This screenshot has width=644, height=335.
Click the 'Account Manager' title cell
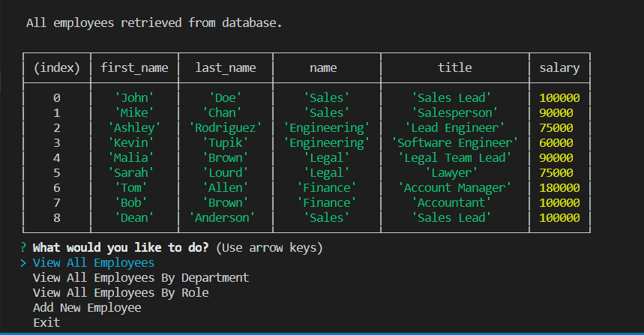[x=454, y=187]
